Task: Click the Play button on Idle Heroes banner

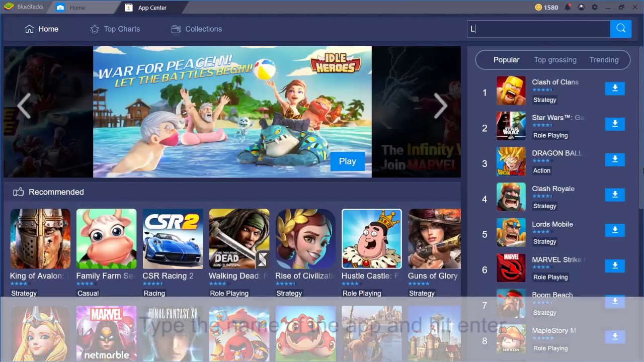Action: click(347, 161)
